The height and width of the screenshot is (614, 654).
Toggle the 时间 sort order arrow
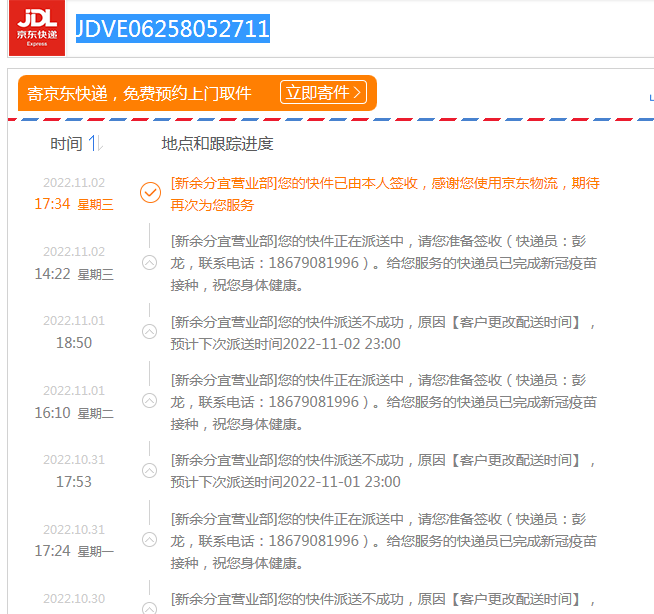pyautogui.click(x=96, y=143)
